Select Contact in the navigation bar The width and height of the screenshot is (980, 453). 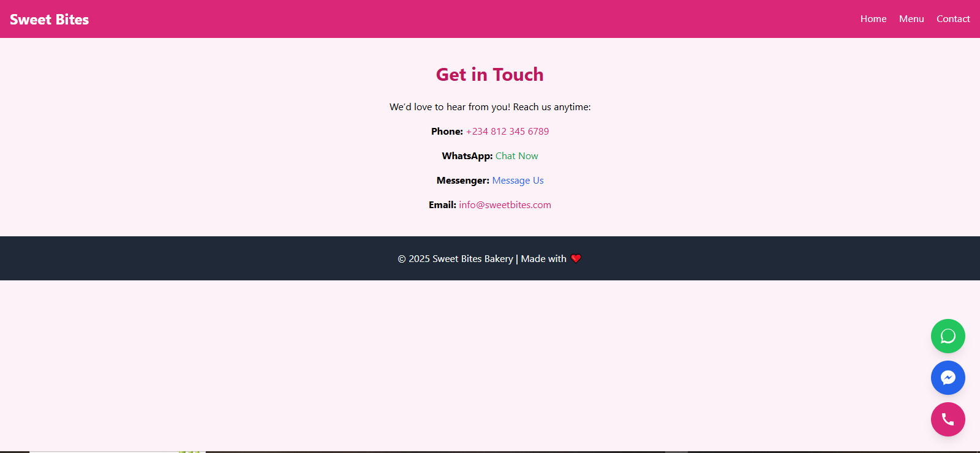coord(952,19)
